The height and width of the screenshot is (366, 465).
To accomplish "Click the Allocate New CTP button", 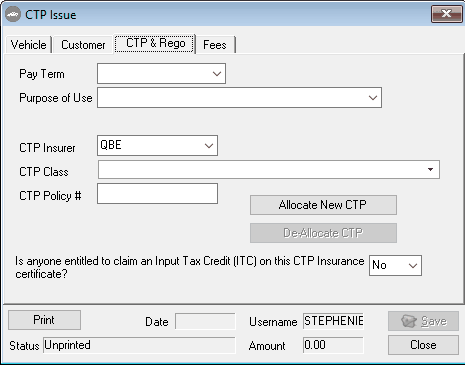I will (x=323, y=205).
